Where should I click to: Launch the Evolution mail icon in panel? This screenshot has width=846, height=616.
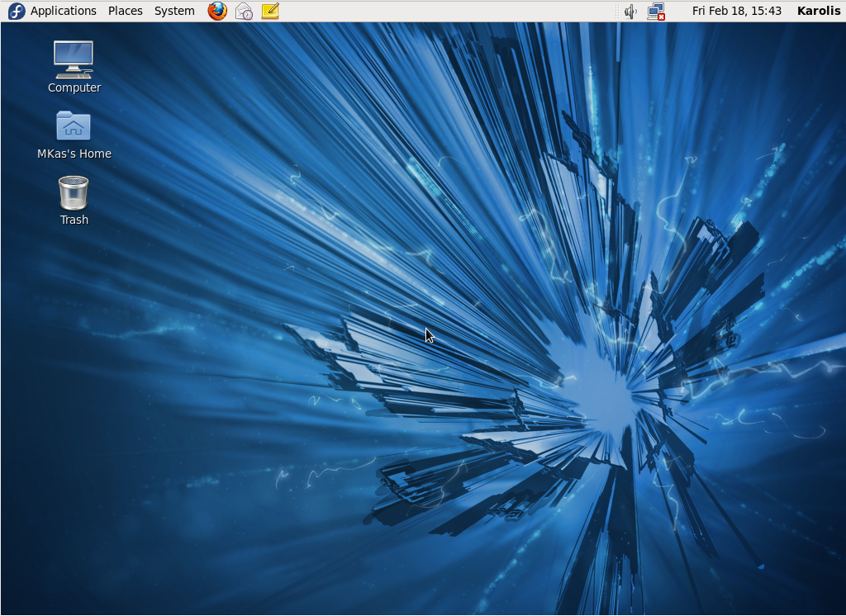tap(244, 12)
